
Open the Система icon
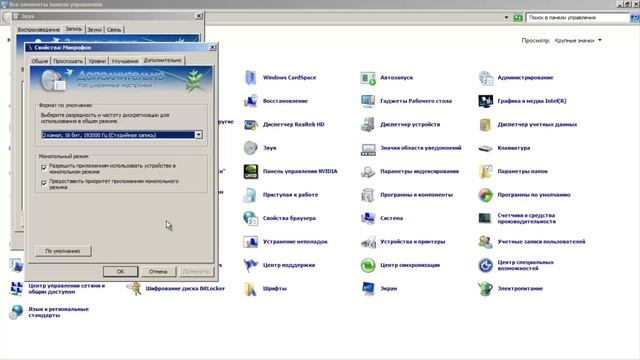point(368,218)
